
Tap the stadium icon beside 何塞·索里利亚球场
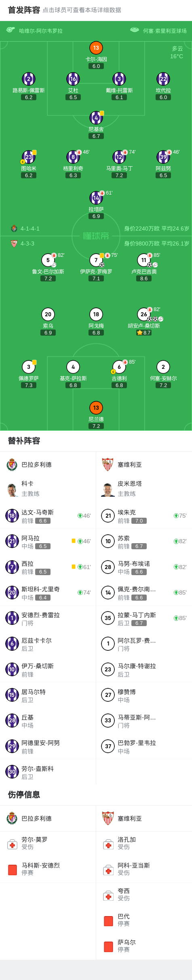[135, 30]
